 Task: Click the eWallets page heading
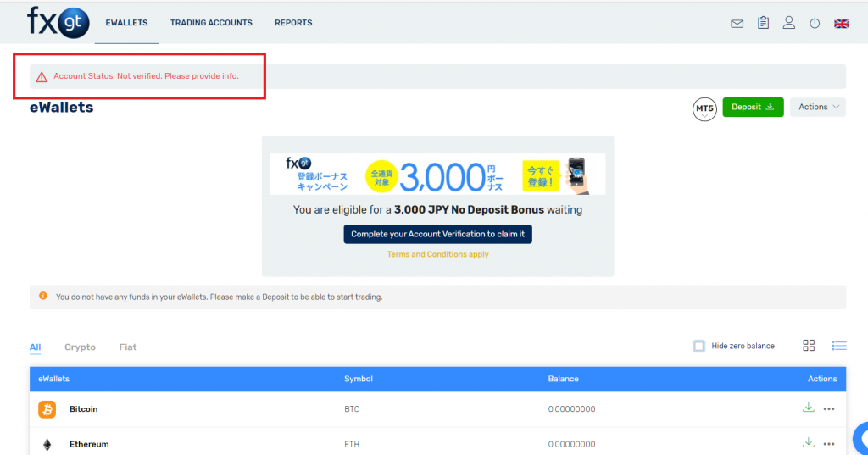point(61,108)
